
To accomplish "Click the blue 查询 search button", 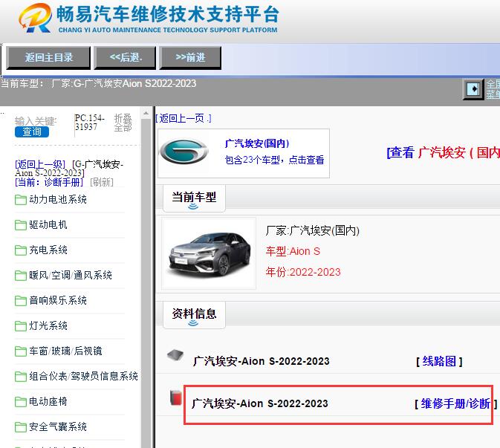I will click(x=31, y=132).
